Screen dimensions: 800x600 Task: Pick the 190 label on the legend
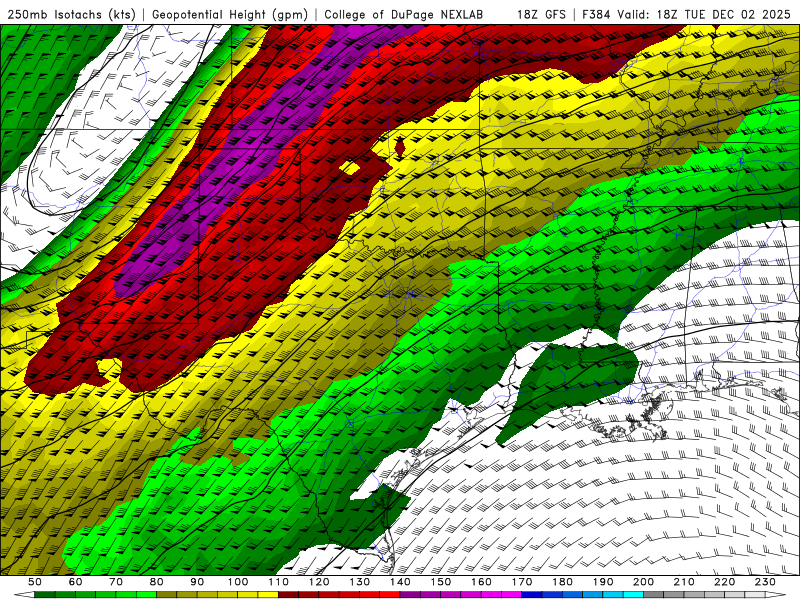603,582
